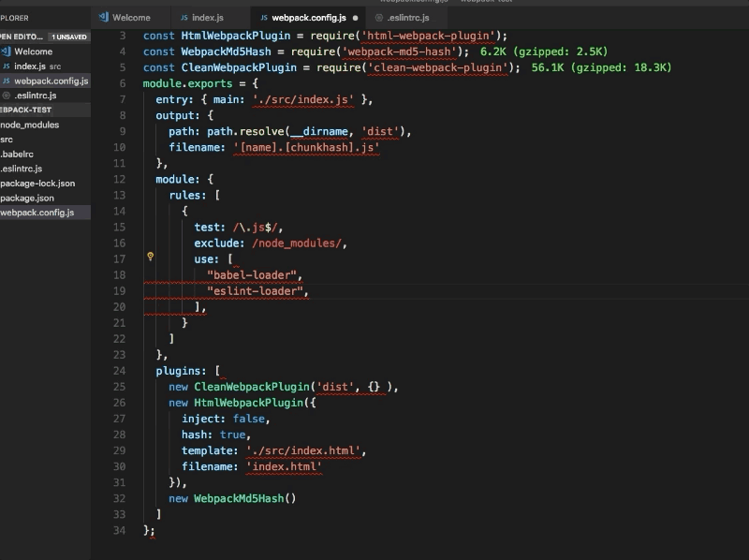Click the 1 UNSAVED badge
Viewport: 749px width, 560px height.
point(69,37)
